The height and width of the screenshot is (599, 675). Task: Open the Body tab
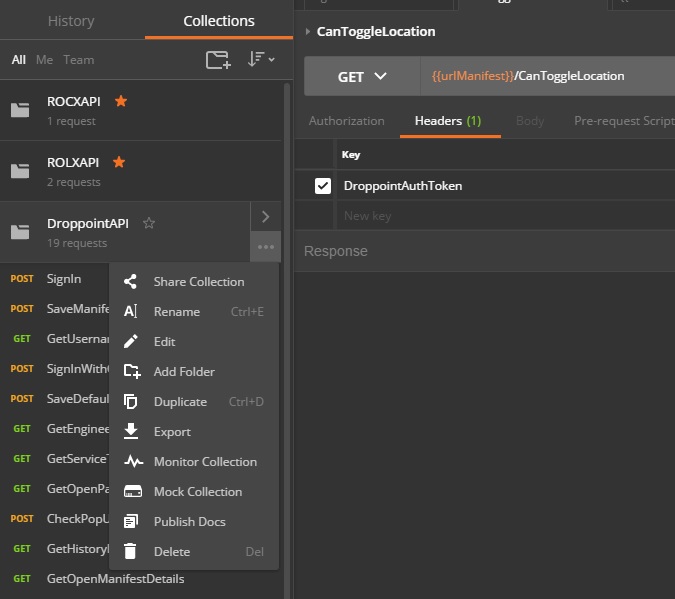tap(530, 121)
